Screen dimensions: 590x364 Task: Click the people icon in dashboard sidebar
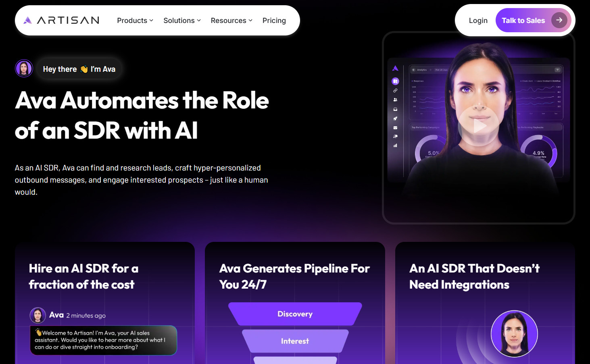pos(395,100)
